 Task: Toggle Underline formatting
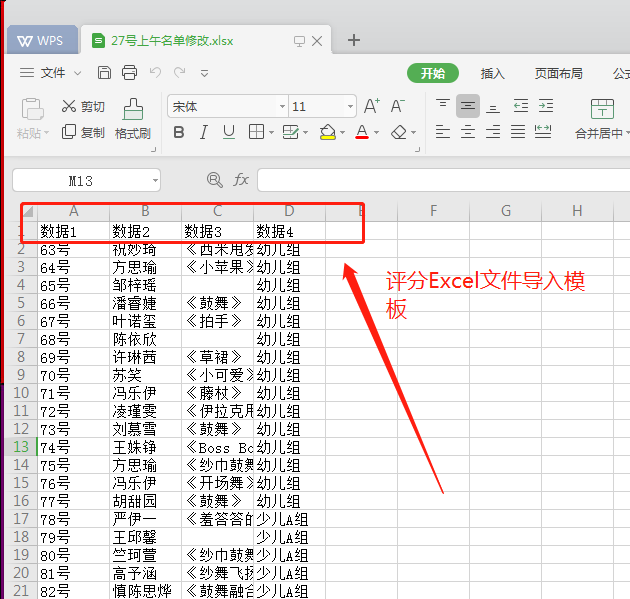pos(229,132)
